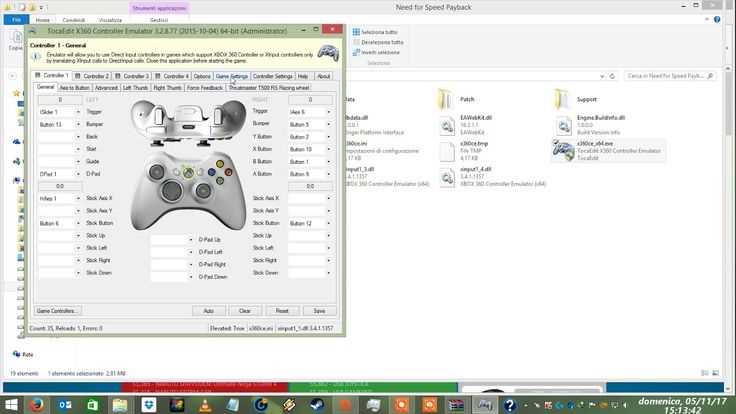Select the EAWebKit.dll file icon
736x414 pixels.
tap(447, 125)
